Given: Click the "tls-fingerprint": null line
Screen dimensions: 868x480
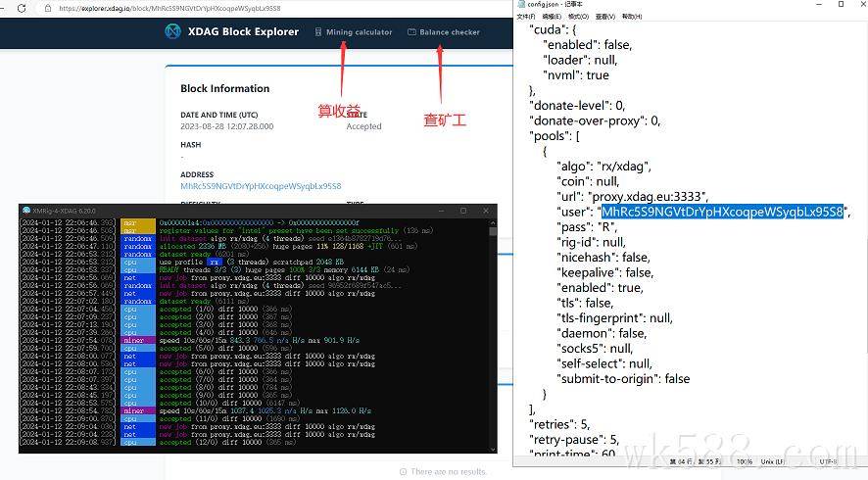Looking at the screenshot, I should tap(614, 318).
